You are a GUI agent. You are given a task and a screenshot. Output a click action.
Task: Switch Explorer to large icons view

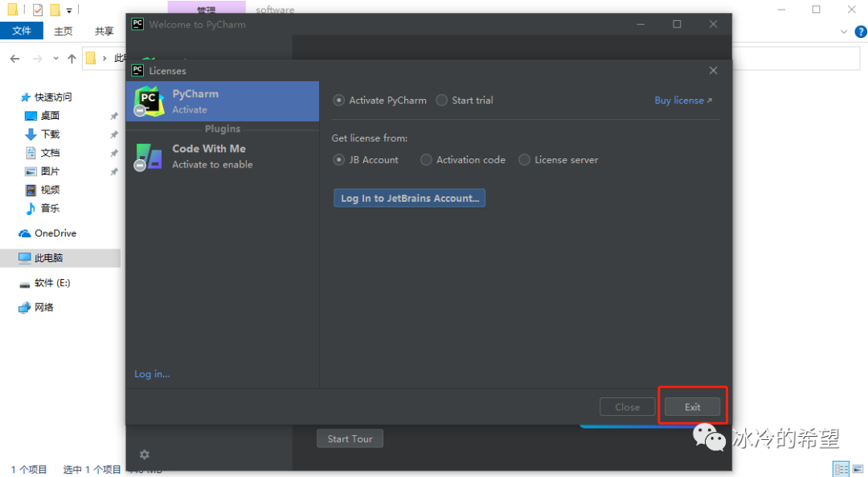[858, 469]
